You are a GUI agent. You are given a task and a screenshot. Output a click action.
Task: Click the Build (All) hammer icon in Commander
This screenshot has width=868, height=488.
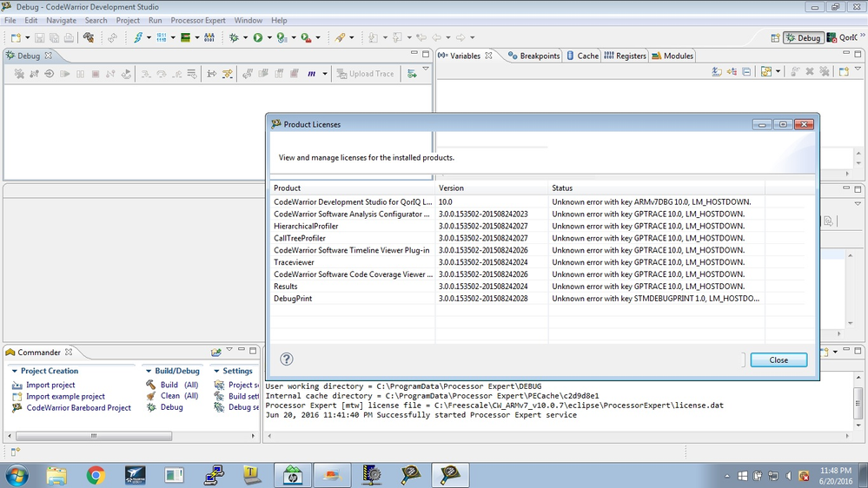[150, 385]
